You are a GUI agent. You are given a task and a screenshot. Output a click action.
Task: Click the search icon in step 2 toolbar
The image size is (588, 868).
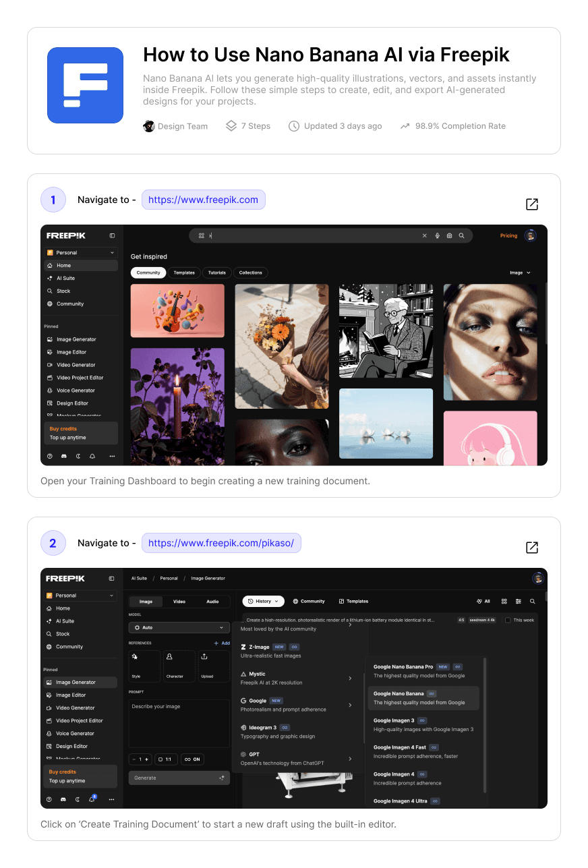click(533, 601)
